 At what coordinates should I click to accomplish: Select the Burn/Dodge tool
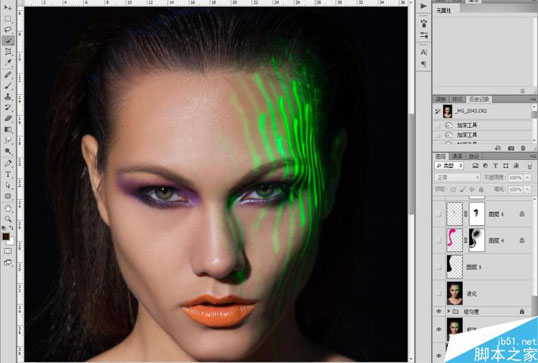tap(8, 151)
